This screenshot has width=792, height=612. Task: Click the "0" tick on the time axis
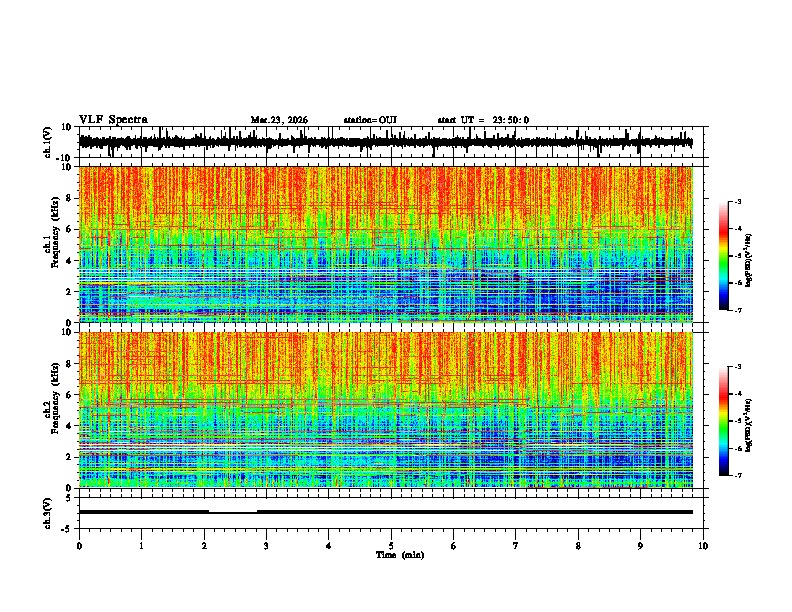click(x=79, y=546)
